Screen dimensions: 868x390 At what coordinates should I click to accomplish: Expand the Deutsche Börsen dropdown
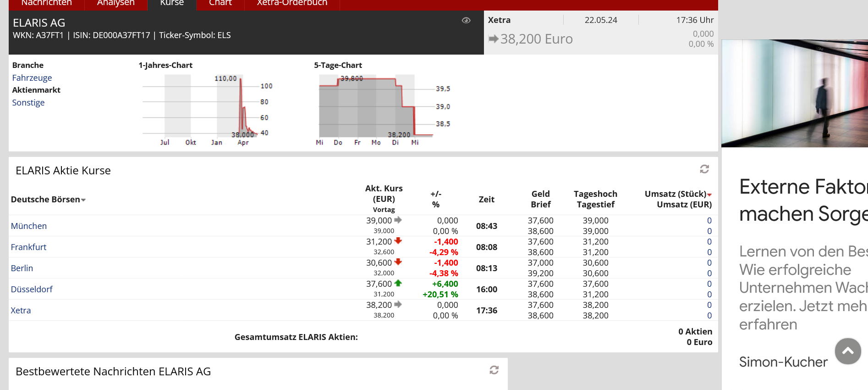pyautogui.click(x=83, y=200)
